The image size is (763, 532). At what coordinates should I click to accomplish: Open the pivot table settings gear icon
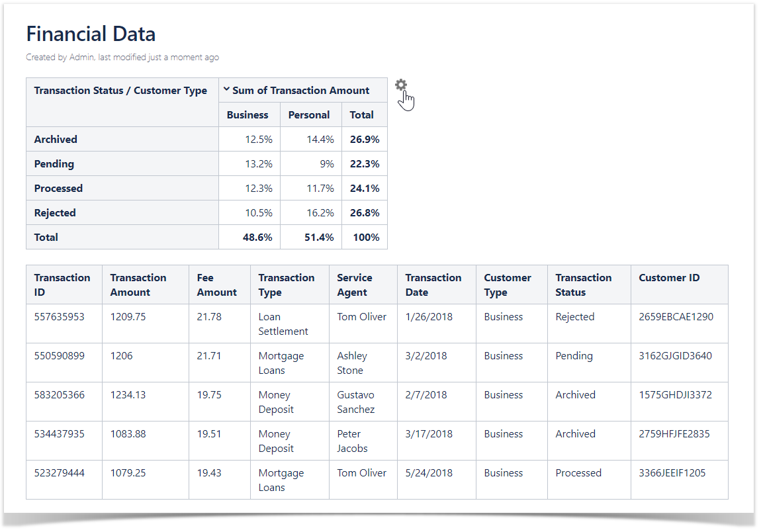pyautogui.click(x=401, y=85)
